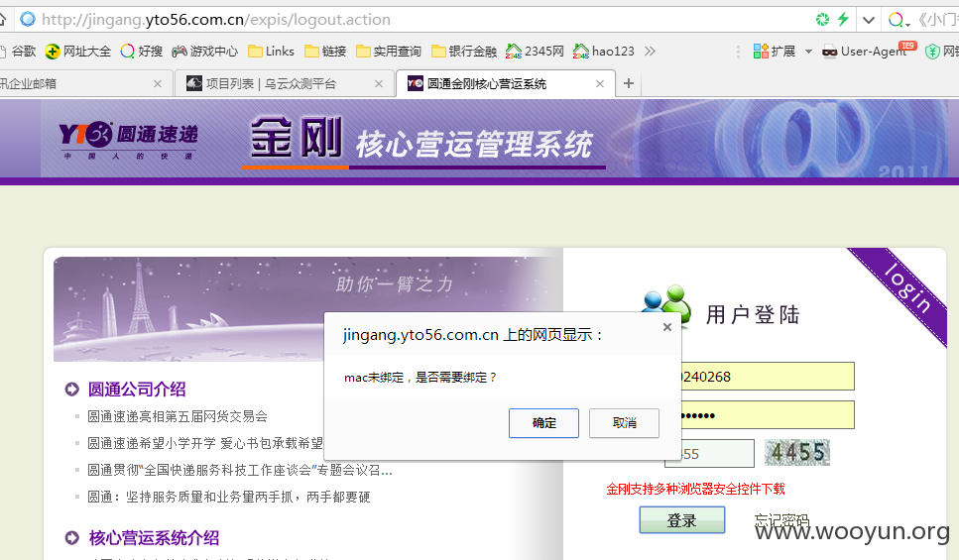Click the site info globe icon in address bar

tap(28, 20)
